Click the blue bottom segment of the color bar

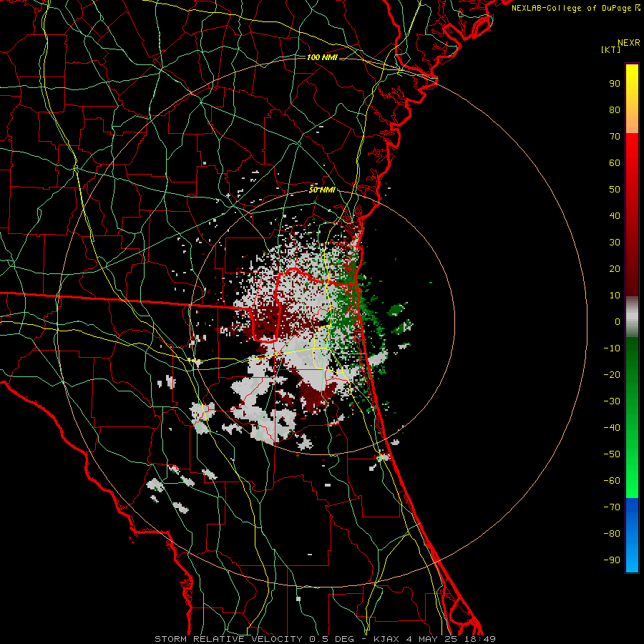(632, 535)
